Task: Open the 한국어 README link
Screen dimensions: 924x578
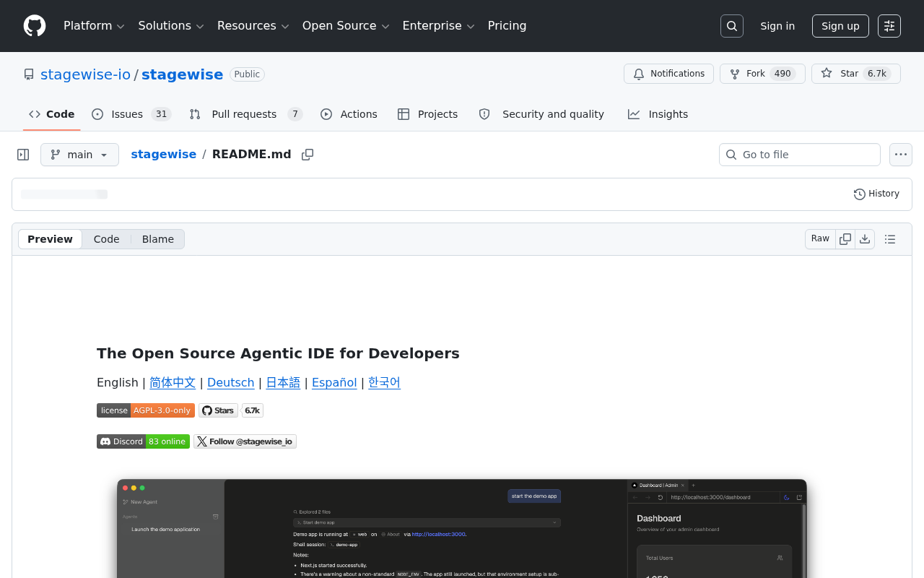Action: coord(384,383)
